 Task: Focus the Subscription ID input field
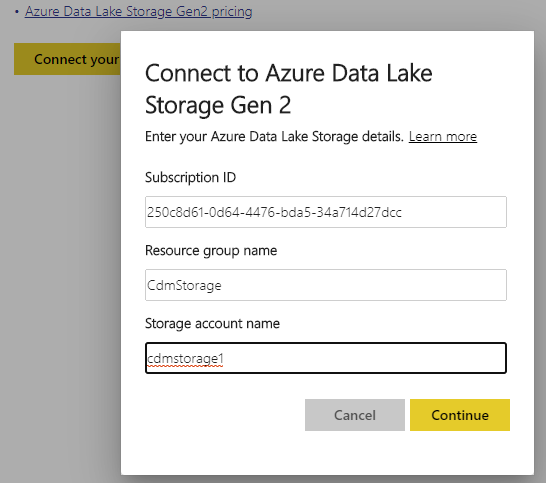pos(326,212)
